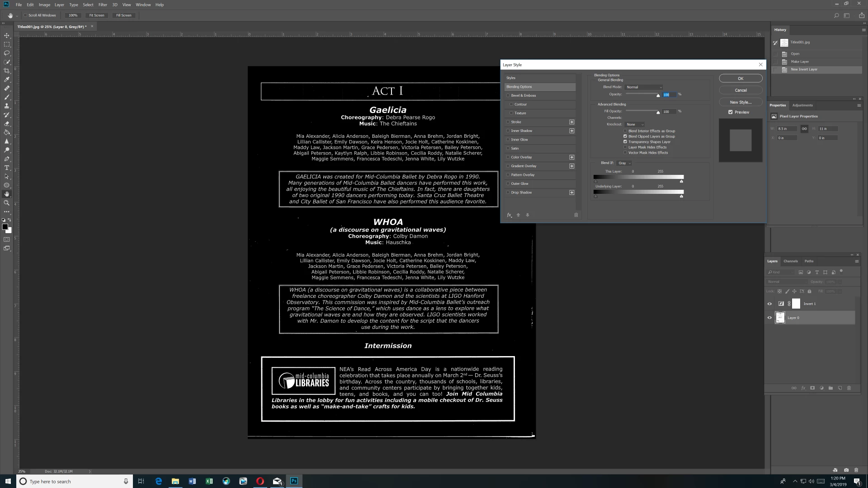868x488 pixels.
Task: Select the Type tool
Action: click(7, 168)
